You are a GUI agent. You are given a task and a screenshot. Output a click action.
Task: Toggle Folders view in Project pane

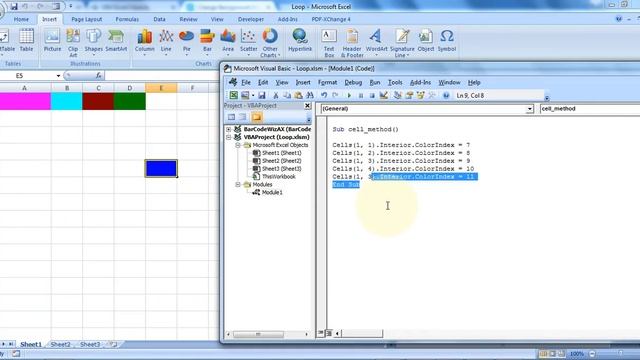coord(257,118)
